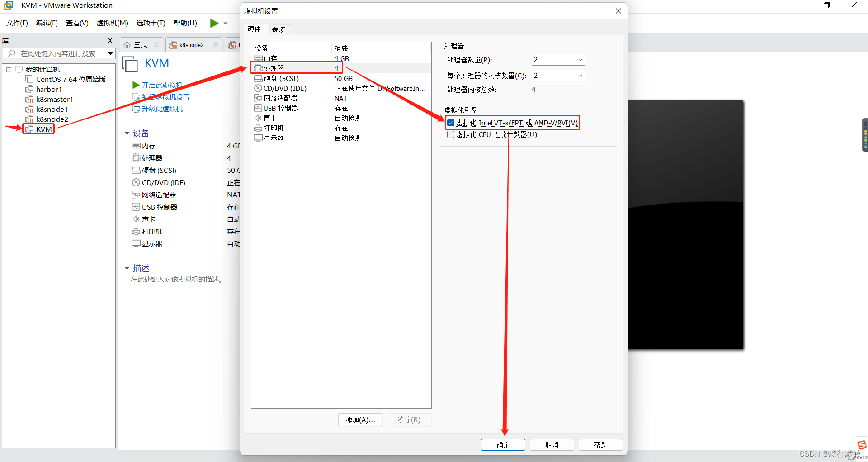This screenshot has width=868, height=462.
Task: Open the 文件(F) menu
Action: 17,23
